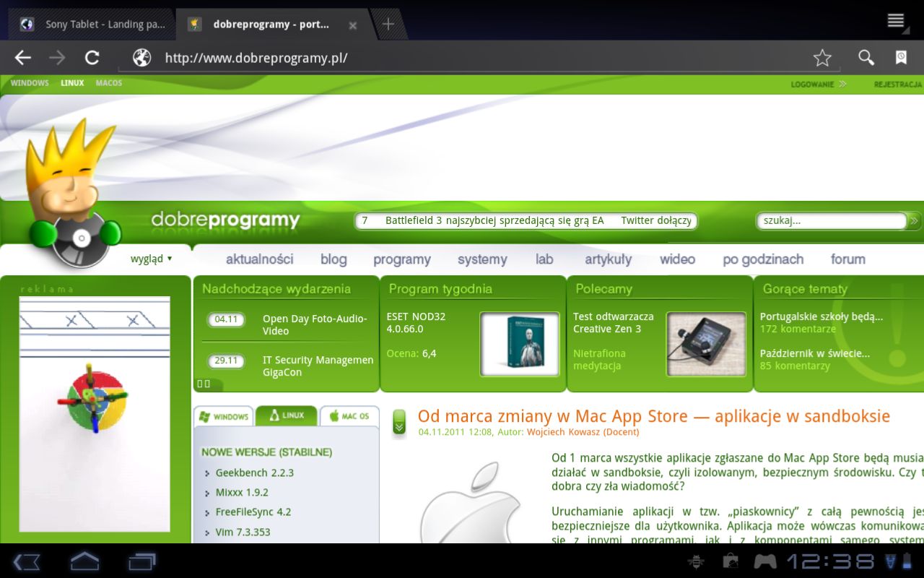Click the Creative Zen player thumbnail
924x578 pixels.
(706, 344)
